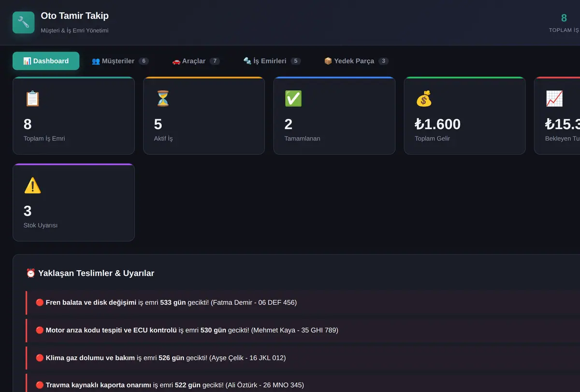This screenshot has width=580, height=392.
Task: Click the Motor arıza kodu tespiti alert text
Action: coord(111,330)
